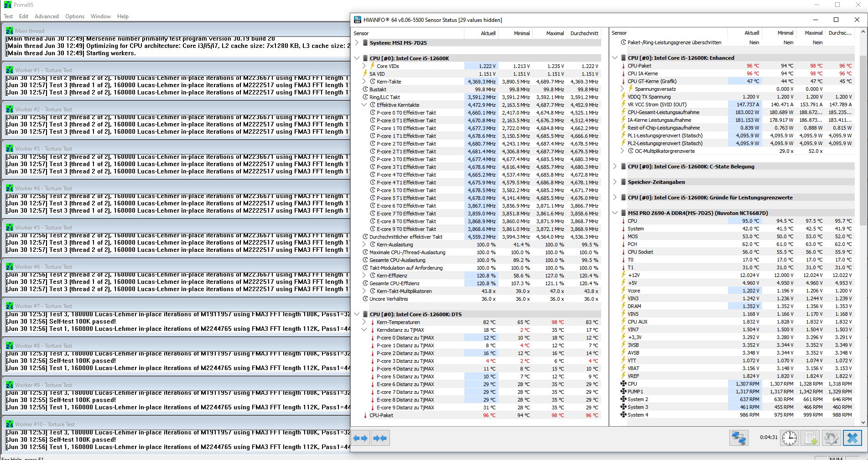Click the right pane vertical scrollbar down arrow
This screenshot has height=460, width=868.
click(x=863, y=423)
